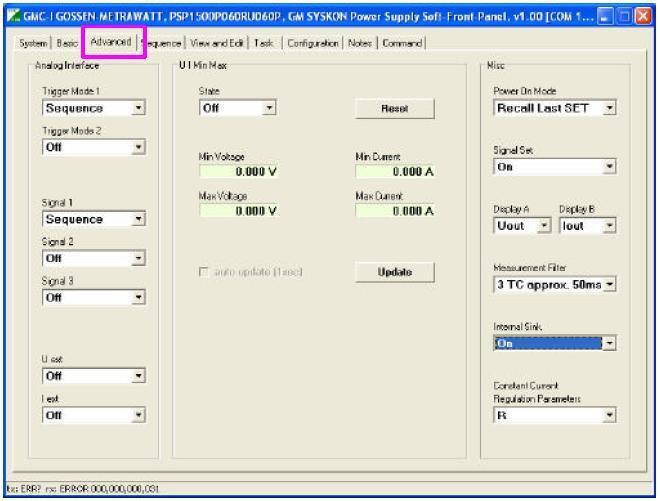Image resolution: width=660 pixels, height=501 pixels.
Task: Open the Trigger Mode 2 dropdown
Action: [x=139, y=146]
